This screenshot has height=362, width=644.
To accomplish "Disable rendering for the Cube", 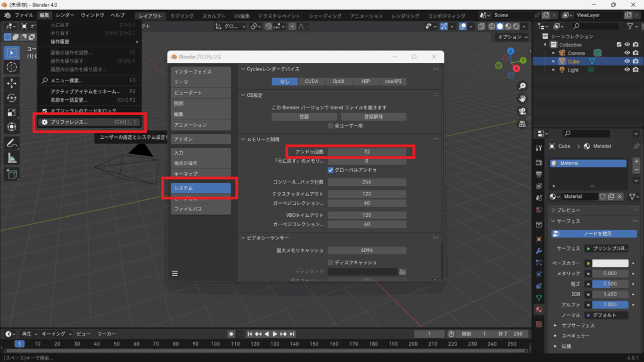I will 636,61.
